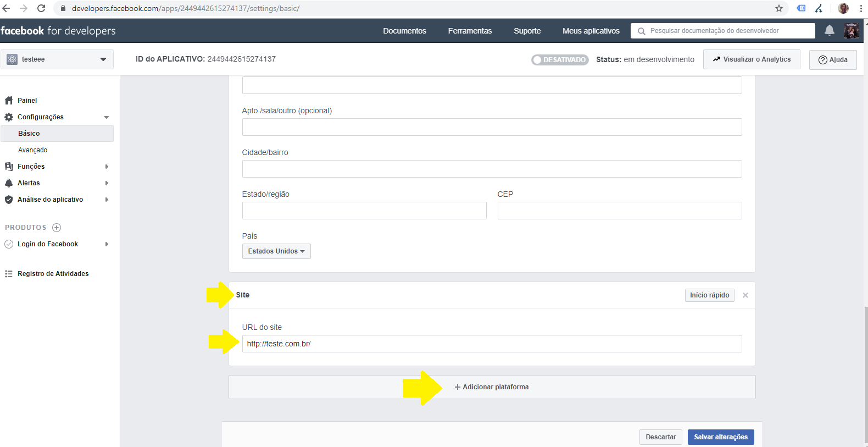Open the Documentos menu
868x447 pixels.
(404, 31)
